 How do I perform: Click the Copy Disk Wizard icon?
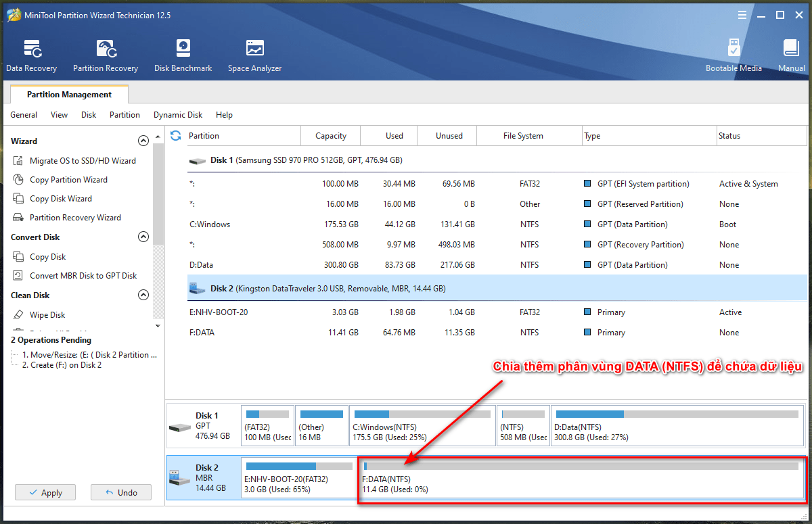coord(18,199)
